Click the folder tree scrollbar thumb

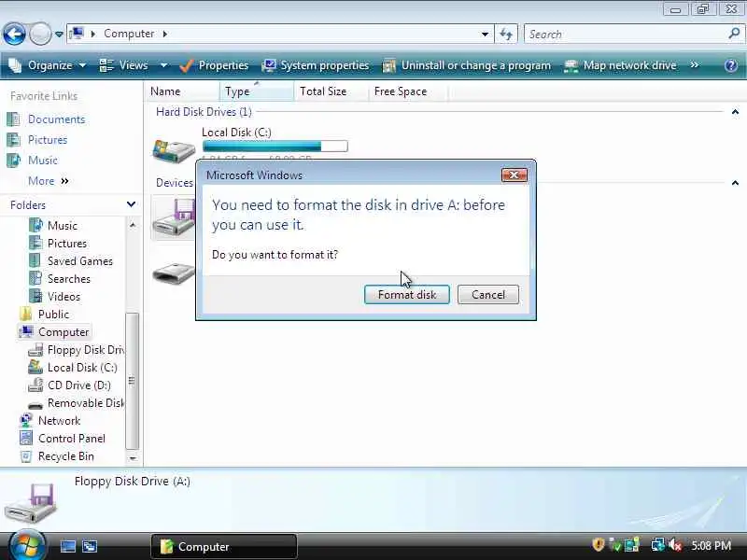[x=133, y=381]
